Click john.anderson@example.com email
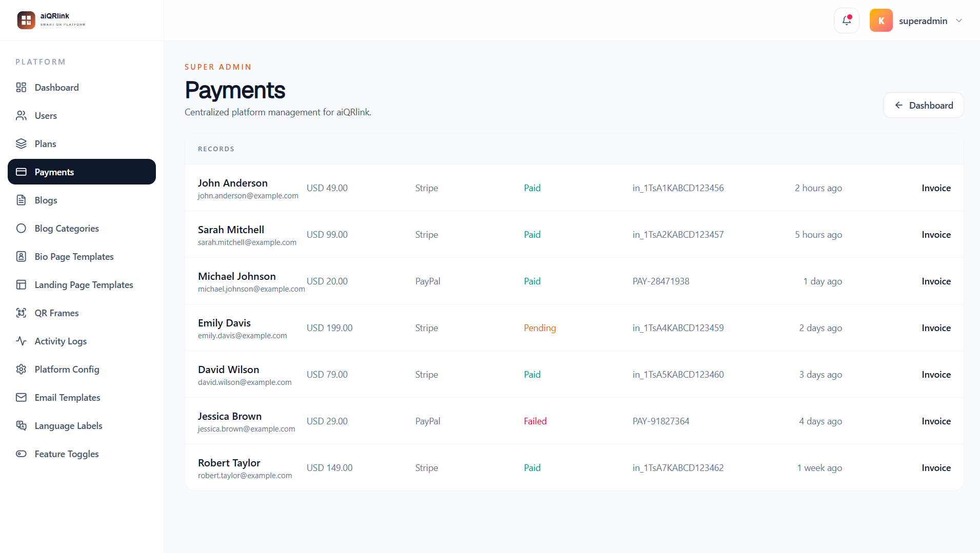This screenshot has height=553, width=980. (x=248, y=196)
